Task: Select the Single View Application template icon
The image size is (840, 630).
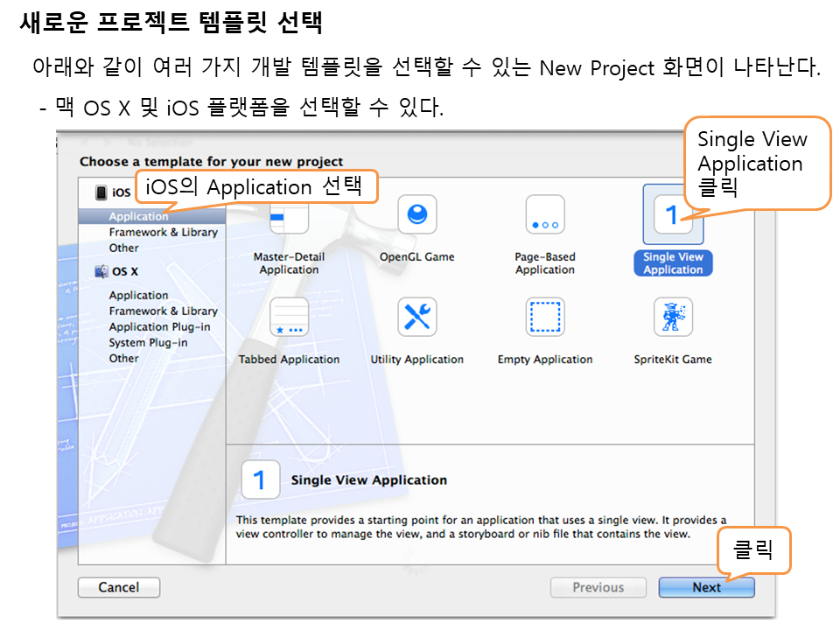Action: 672,214
